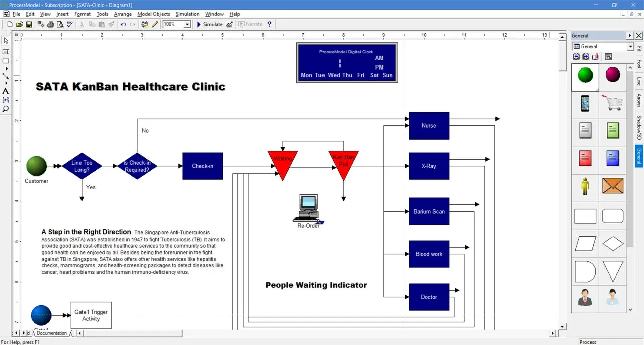Screen dimensions: 644x345
Task: Select the Check-in activity box
Action: pos(202,166)
